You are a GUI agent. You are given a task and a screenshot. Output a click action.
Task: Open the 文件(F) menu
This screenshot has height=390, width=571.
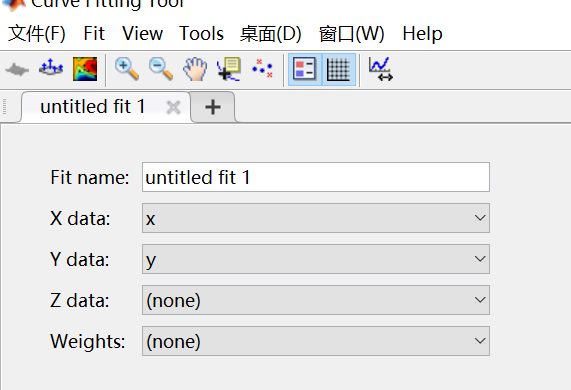pyautogui.click(x=37, y=34)
